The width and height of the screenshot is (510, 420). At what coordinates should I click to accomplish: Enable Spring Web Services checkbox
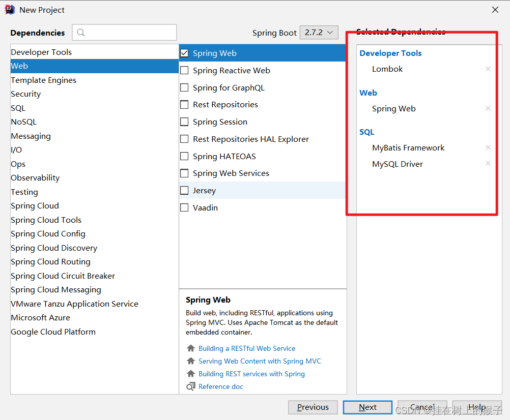pos(184,173)
